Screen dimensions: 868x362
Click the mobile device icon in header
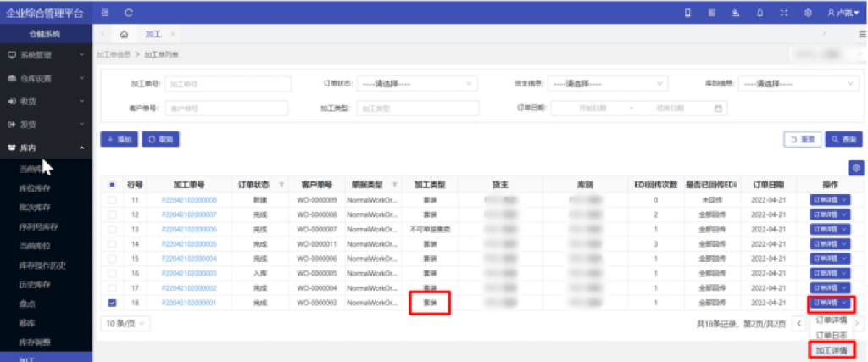(x=687, y=13)
